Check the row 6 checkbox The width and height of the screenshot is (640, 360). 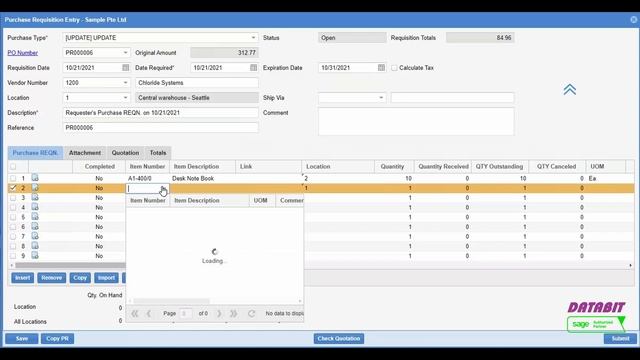pos(13,227)
